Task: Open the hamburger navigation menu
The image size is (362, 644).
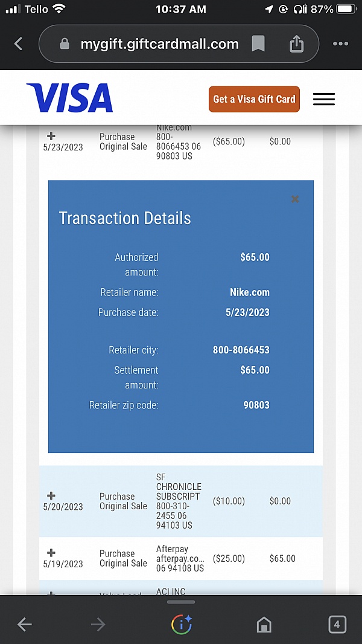Action: (x=324, y=100)
